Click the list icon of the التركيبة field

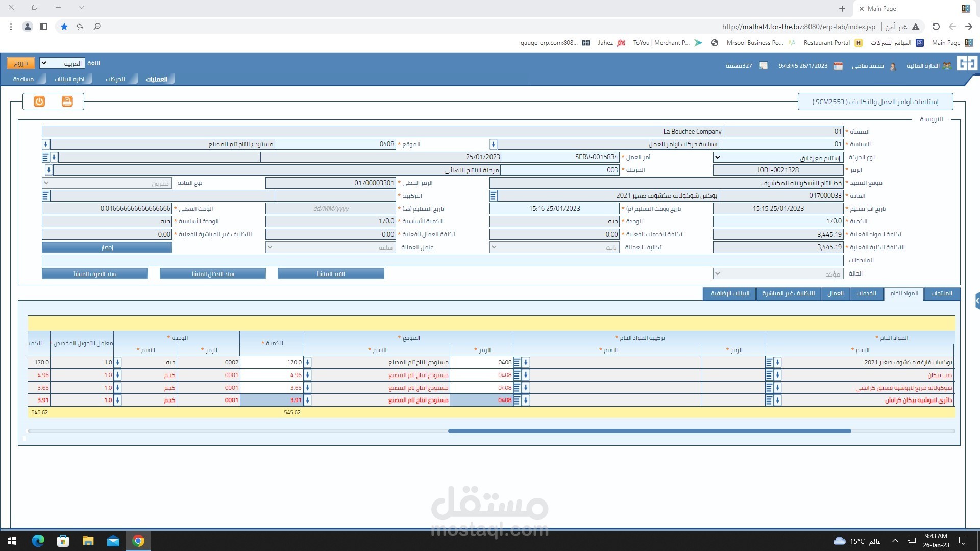[45, 196]
